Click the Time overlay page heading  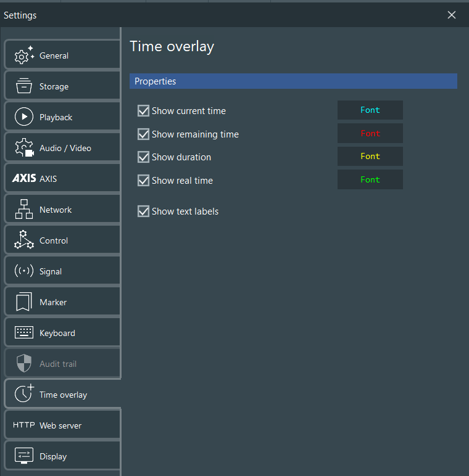172,47
